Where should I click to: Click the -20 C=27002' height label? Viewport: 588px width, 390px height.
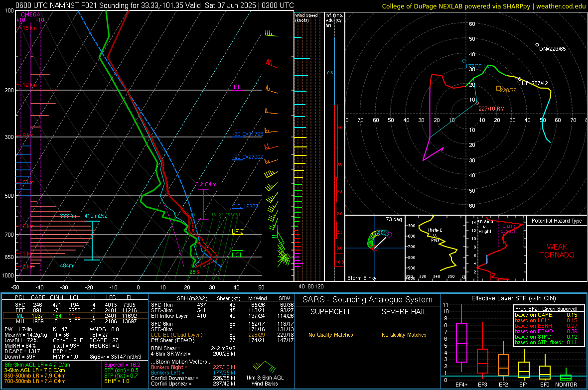pos(248,157)
